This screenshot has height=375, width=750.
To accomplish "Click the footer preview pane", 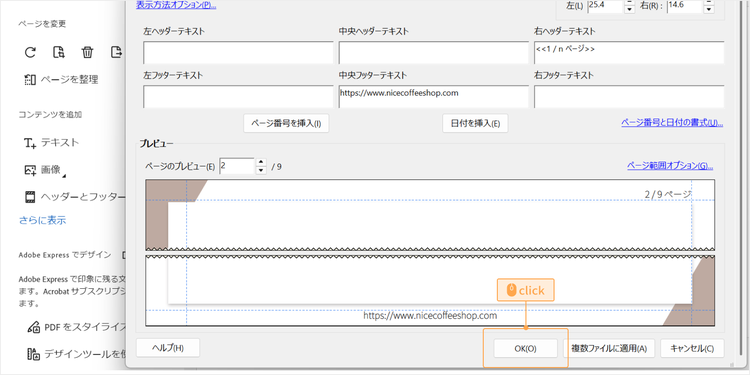I will [430, 291].
